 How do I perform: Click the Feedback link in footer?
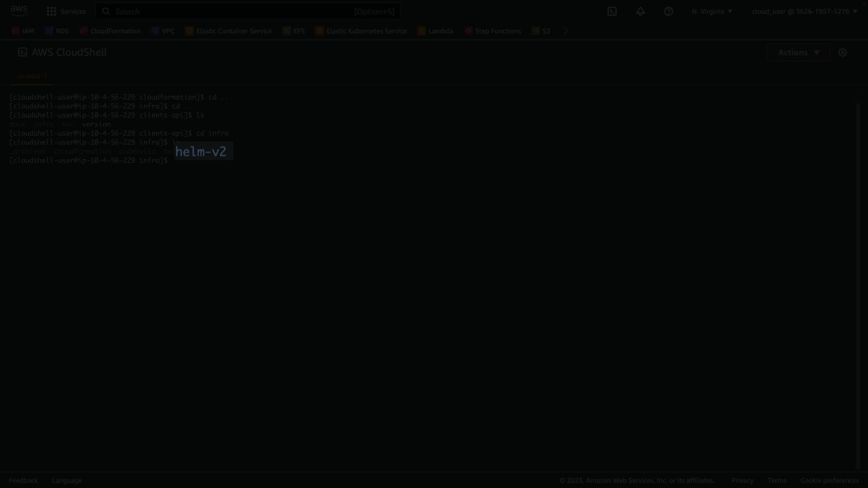pyautogui.click(x=24, y=480)
